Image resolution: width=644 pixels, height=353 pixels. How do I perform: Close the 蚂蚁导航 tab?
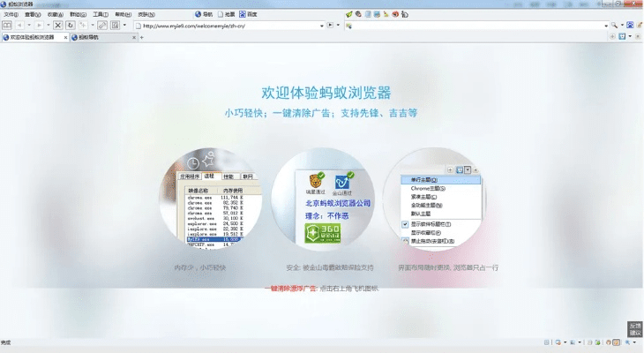click(134, 37)
